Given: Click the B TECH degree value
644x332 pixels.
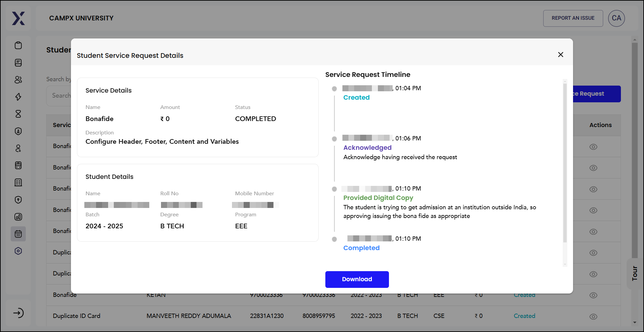Looking at the screenshot, I should click(172, 226).
